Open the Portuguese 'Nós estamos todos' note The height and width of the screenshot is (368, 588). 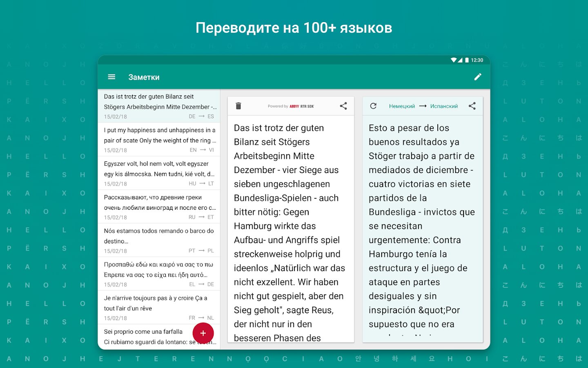point(159,240)
